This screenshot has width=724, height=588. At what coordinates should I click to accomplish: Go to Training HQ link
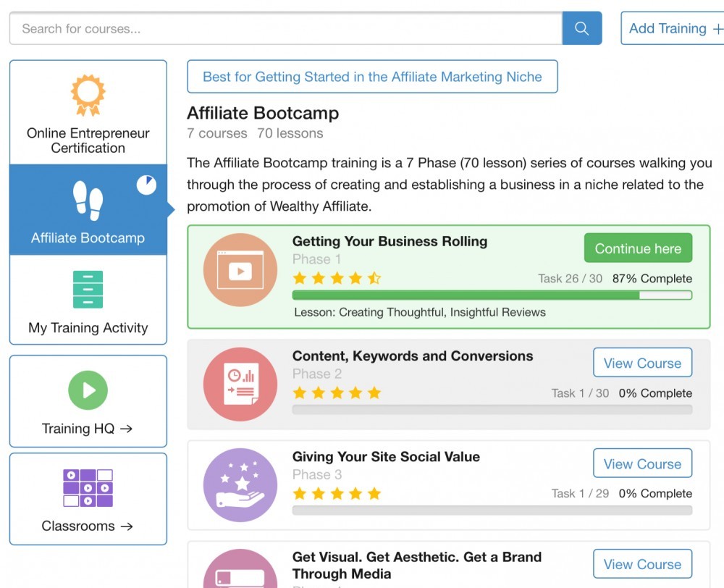coord(88,401)
